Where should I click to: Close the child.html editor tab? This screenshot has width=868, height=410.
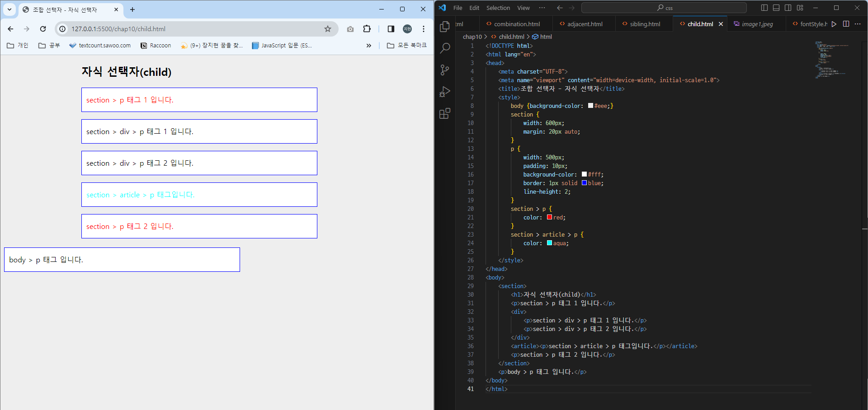click(x=721, y=24)
